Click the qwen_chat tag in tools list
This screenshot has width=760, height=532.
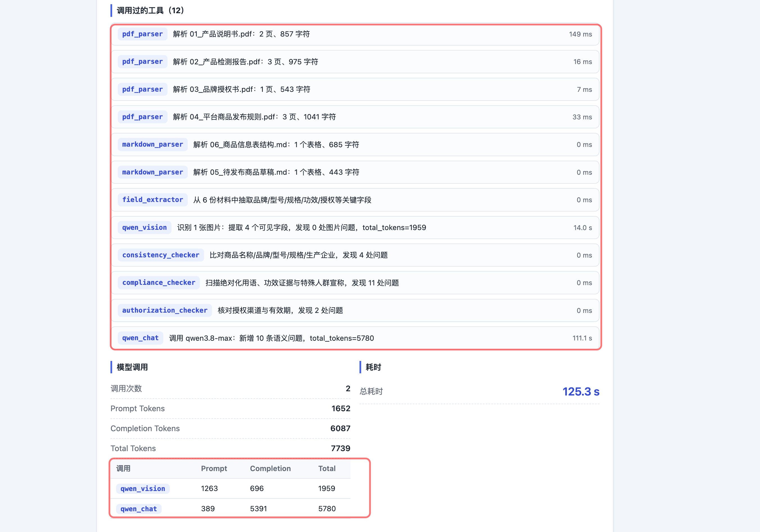(140, 338)
